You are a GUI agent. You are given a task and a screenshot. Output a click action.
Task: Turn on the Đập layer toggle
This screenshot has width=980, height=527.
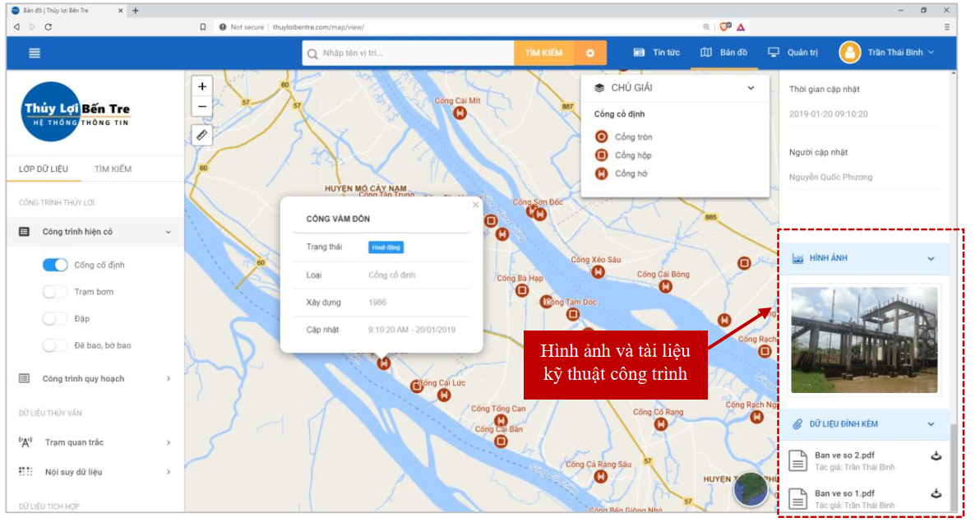click(55, 319)
